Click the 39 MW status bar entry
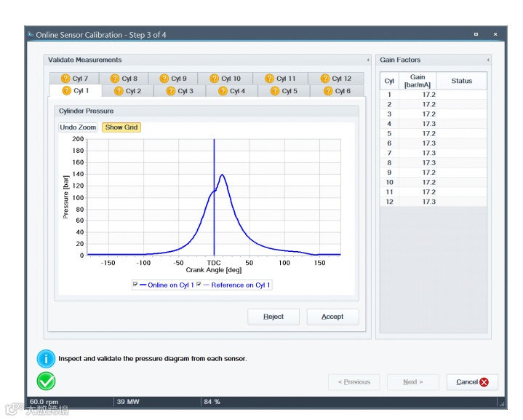This screenshot has height=420, width=523. (128, 402)
